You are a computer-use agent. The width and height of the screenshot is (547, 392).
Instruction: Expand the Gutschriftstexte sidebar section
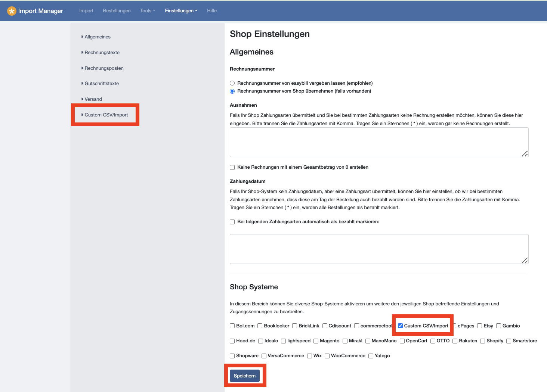click(x=100, y=84)
